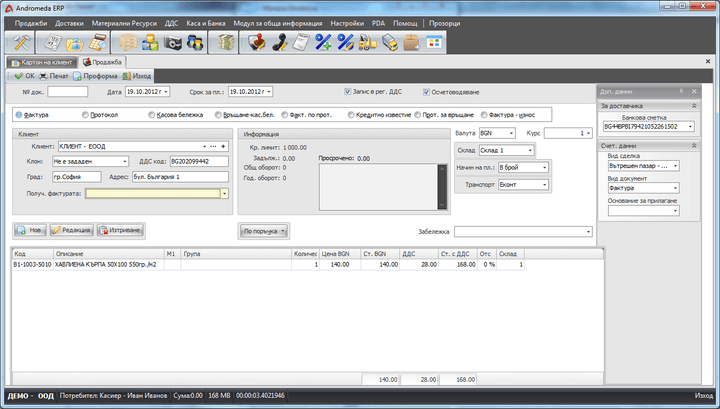This screenshot has height=409, width=720.
Task: Select the Кредитно известие radio button
Action: (351, 115)
